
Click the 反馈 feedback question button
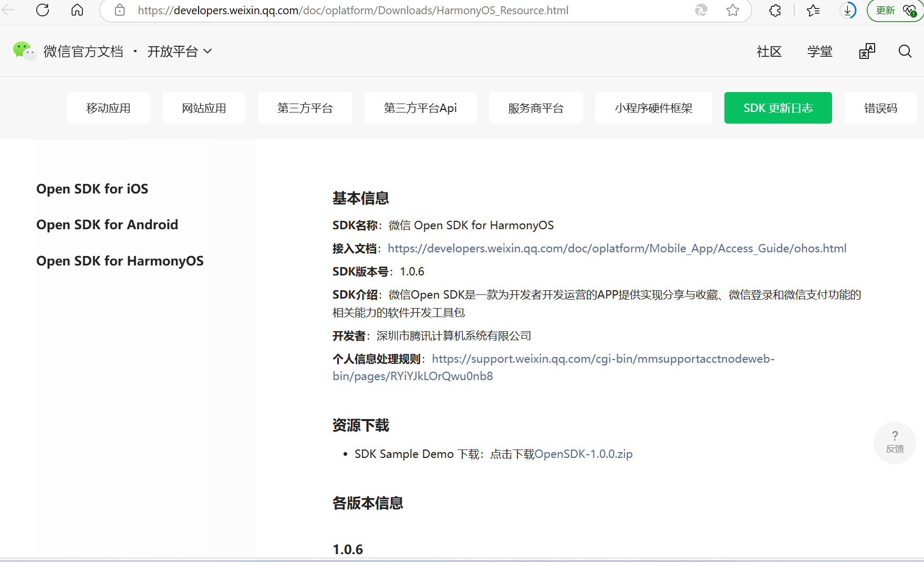click(x=895, y=443)
